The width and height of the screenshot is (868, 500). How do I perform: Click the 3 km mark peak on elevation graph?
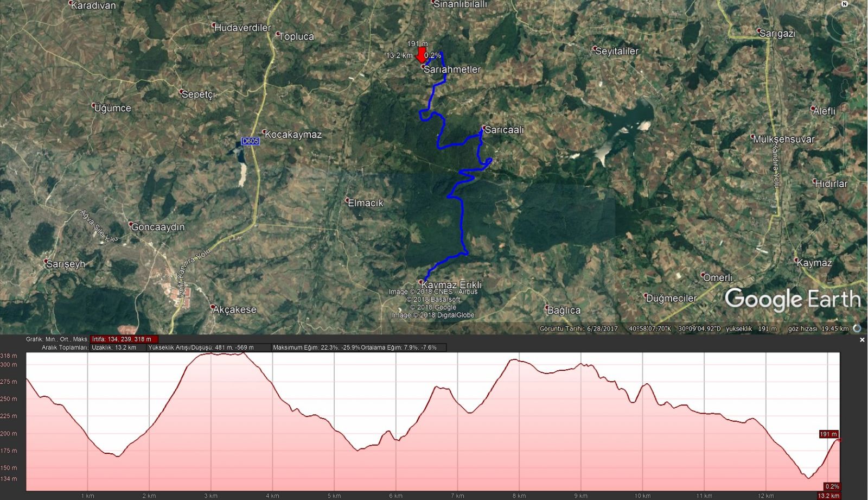coord(211,354)
